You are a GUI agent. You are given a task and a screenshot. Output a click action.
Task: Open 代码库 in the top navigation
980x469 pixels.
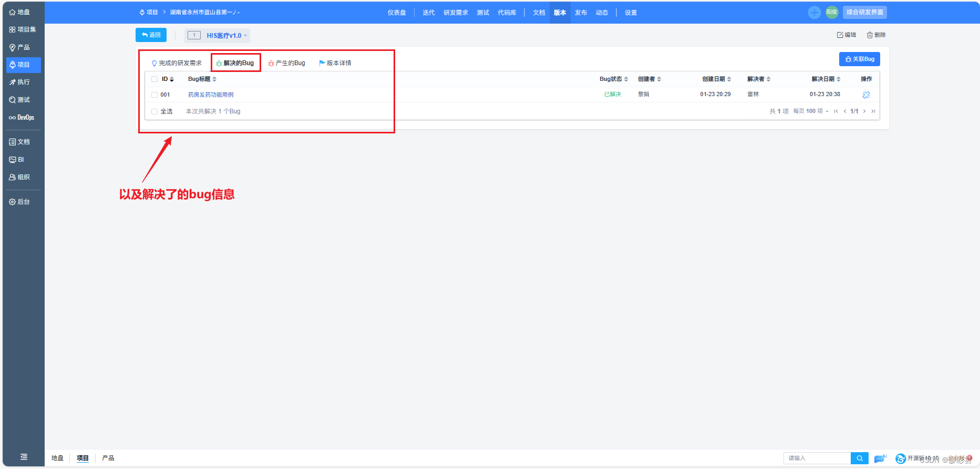pos(507,13)
